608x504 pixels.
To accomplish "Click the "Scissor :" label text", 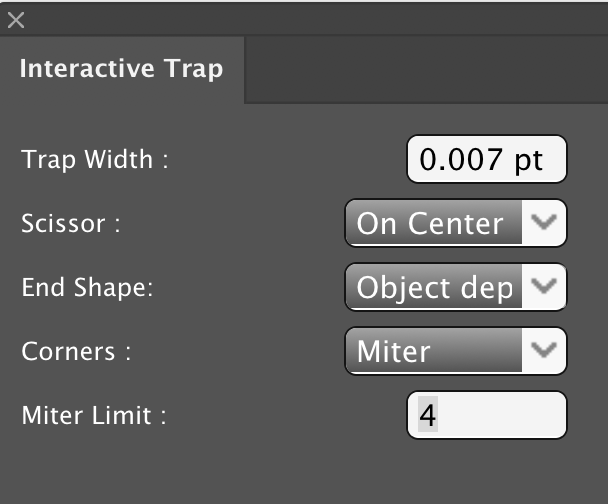I will [x=71, y=224].
